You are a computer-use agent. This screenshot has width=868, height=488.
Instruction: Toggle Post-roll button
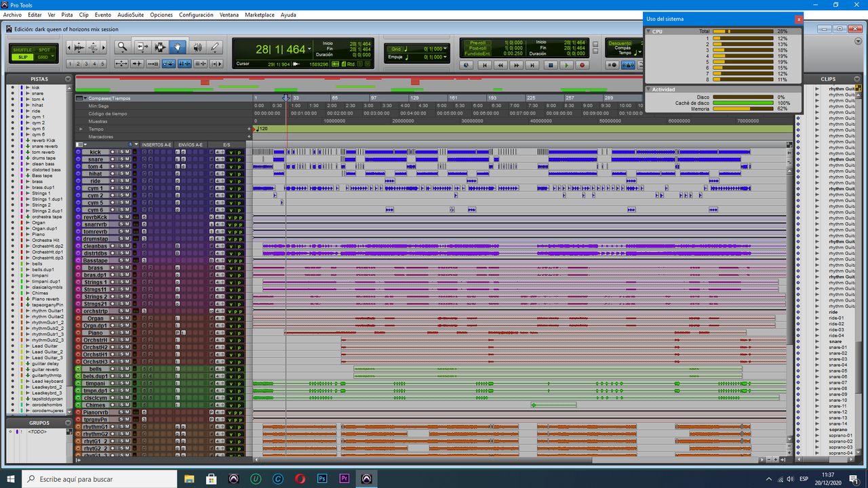478,48
